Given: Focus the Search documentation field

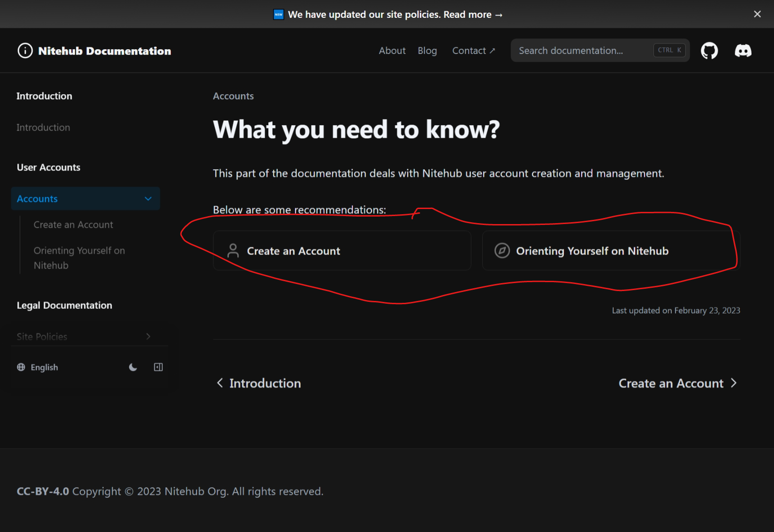Looking at the screenshot, I should 600,51.
